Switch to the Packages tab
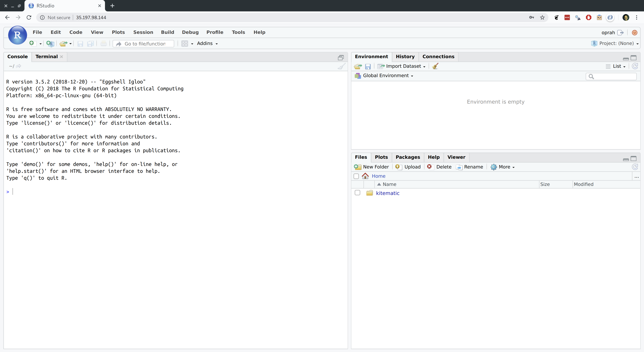The width and height of the screenshot is (644, 352). 408,157
